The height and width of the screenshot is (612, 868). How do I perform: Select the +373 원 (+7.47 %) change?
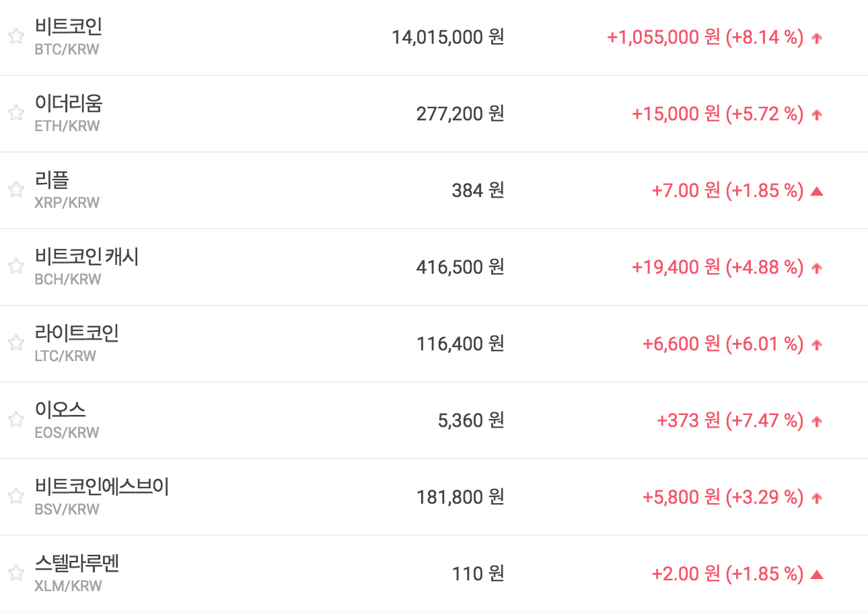(729, 420)
